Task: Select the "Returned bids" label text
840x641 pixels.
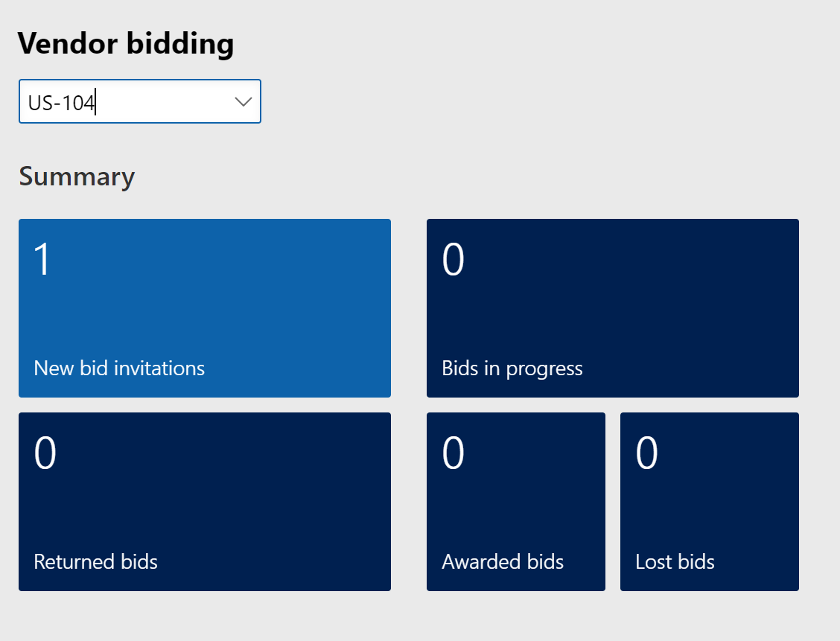Action: click(x=95, y=561)
